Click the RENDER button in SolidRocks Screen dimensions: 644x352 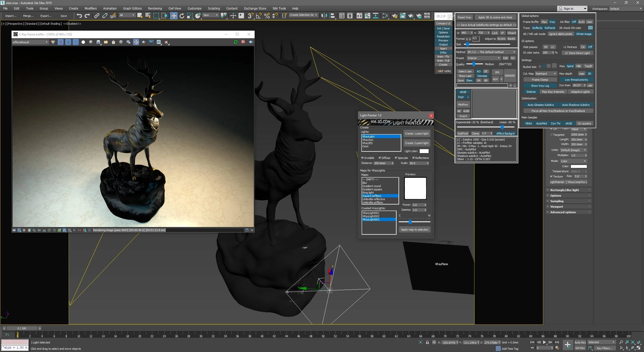[x=510, y=76]
